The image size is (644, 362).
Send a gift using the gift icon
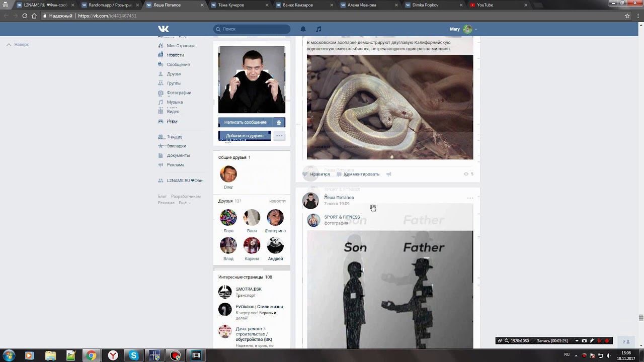pyautogui.click(x=279, y=122)
